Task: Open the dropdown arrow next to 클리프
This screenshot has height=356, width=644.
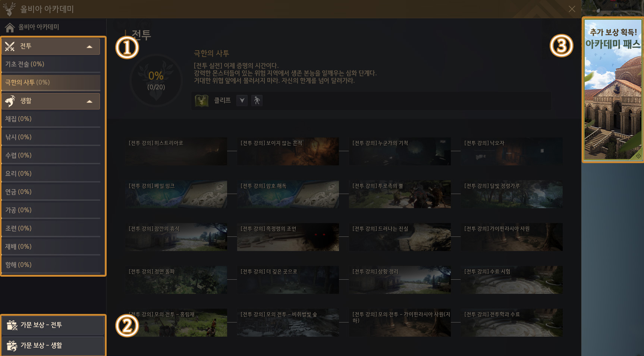Action: (x=242, y=101)
